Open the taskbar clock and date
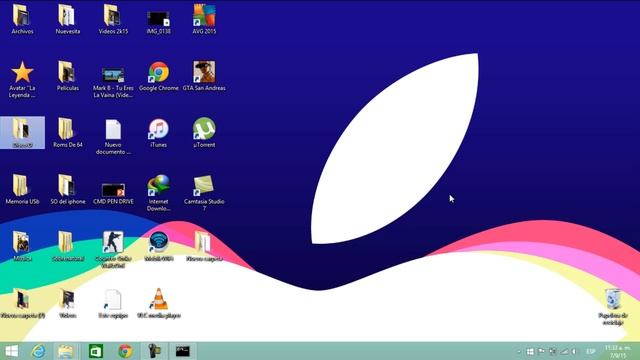 (617, 351)
